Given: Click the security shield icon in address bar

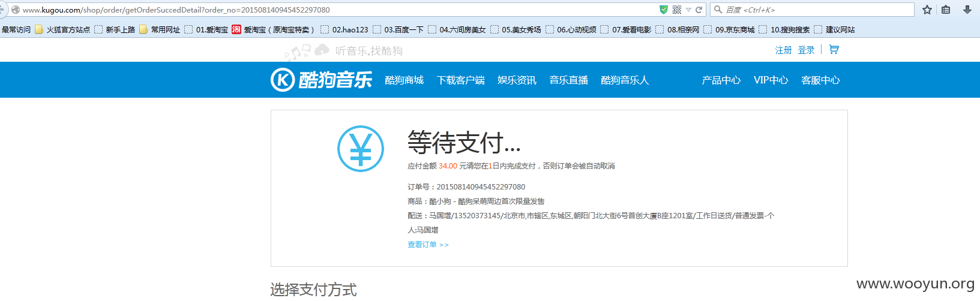Looking at the screenshot, I should [663, 10].
